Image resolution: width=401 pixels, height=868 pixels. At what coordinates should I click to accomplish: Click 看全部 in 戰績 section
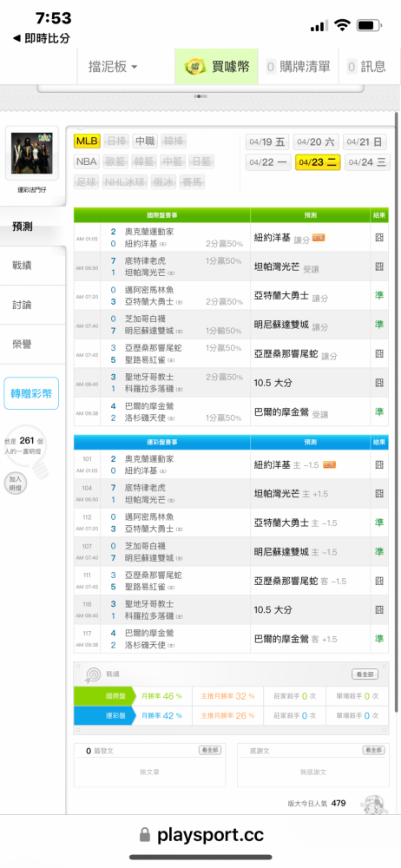coord(365,674)
